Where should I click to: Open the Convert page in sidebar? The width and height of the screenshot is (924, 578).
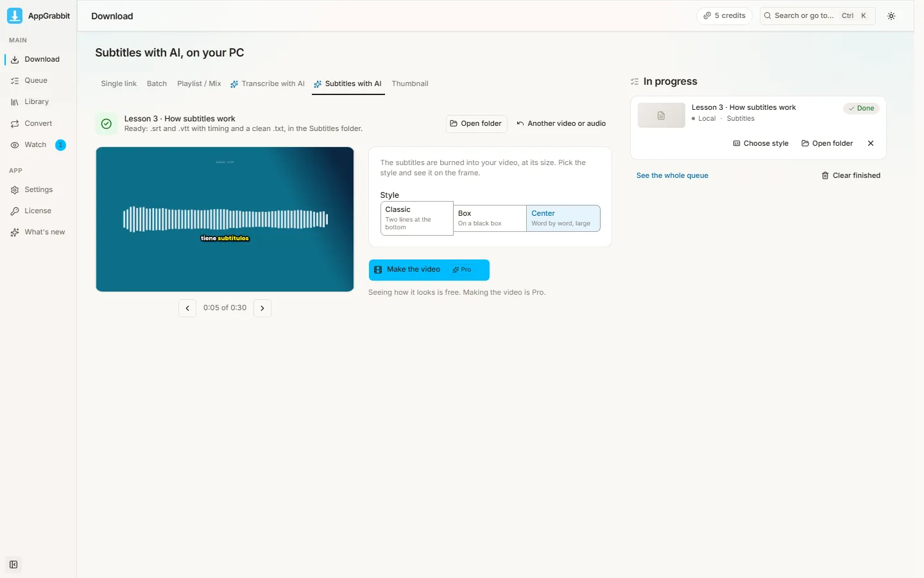pyautogui.click(x=38, y=123)
